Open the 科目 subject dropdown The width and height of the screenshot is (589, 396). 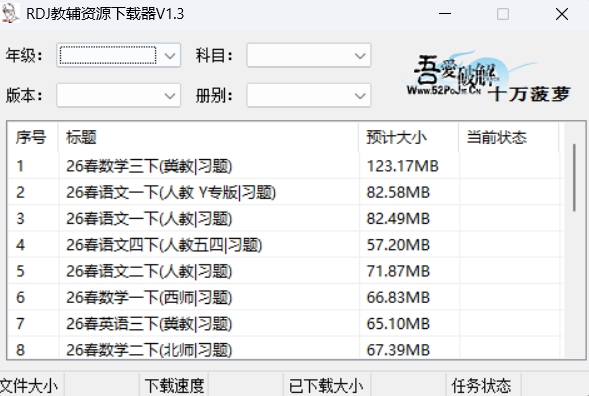308,56
